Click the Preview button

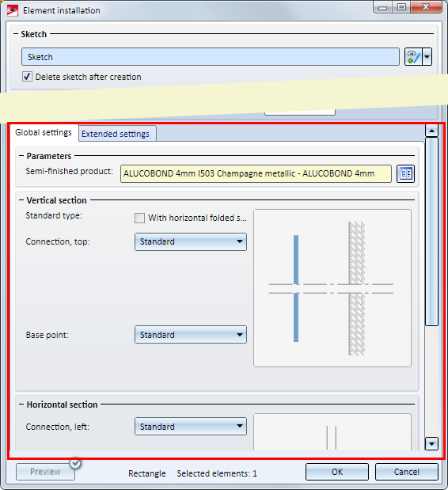[x=45, y=472]
